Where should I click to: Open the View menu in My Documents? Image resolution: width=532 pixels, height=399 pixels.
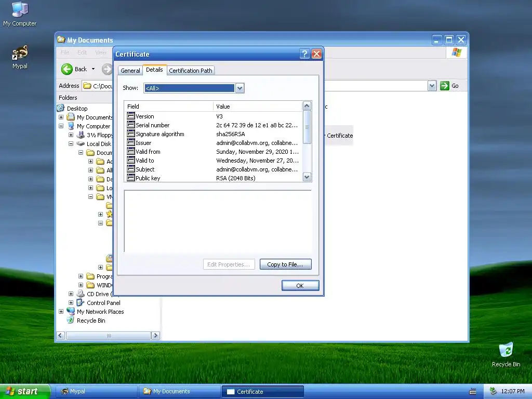(101, 52)
